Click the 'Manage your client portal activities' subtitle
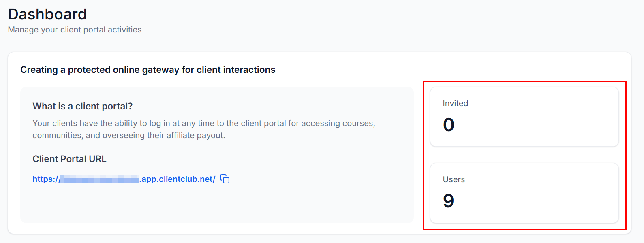 click(75, 30)
